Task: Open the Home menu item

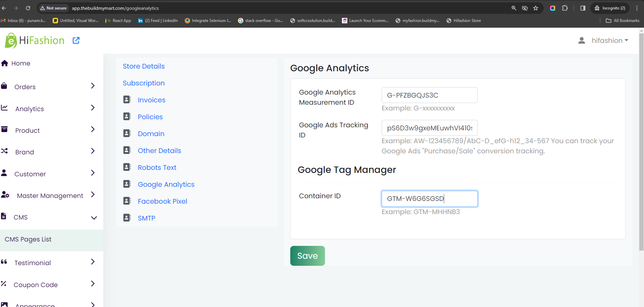Action: (21, 63)
